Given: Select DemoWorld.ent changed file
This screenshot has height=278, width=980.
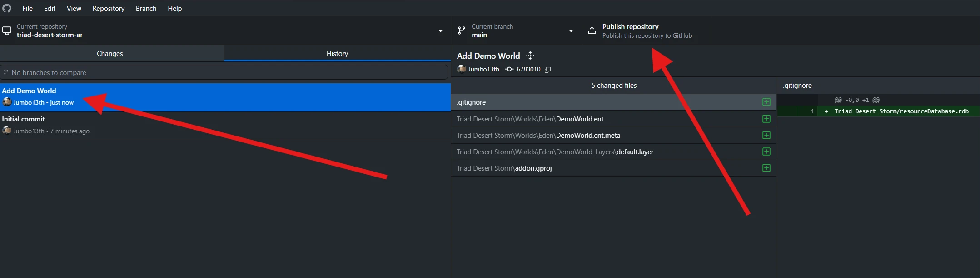Looking at the screenshot, I should (x=614, y=119).
